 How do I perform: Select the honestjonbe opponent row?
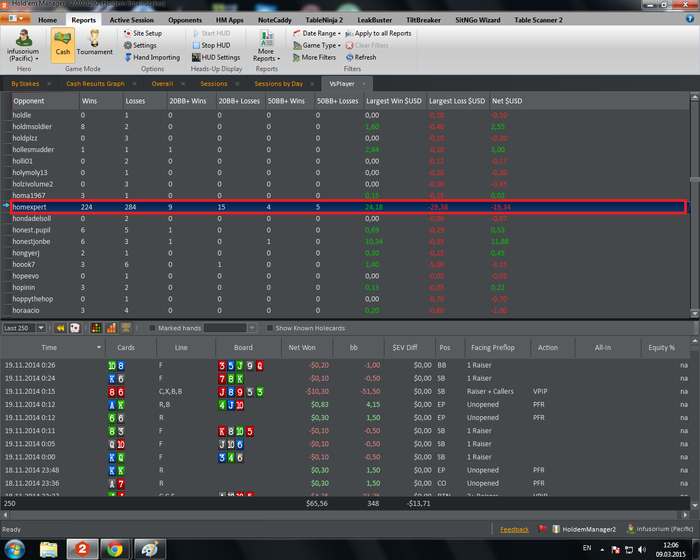point(348,242)
